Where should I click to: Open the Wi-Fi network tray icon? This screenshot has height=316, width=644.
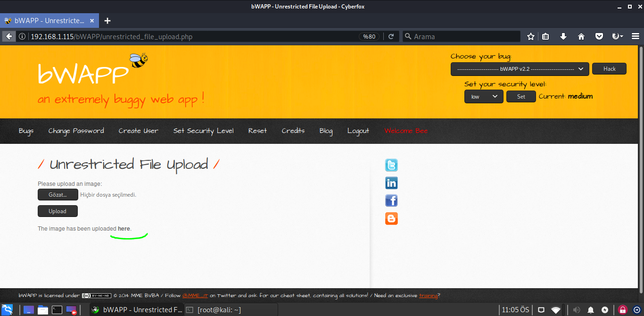point(556,310)
